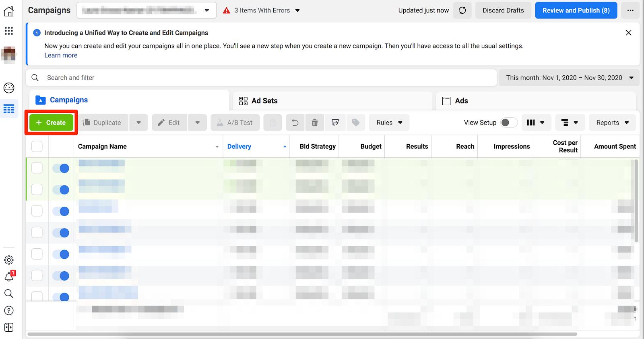The width and height of the screenshot is (644, 339).
Task: Open the settings gear in sidebar
Action: click(x=9, y=260)
